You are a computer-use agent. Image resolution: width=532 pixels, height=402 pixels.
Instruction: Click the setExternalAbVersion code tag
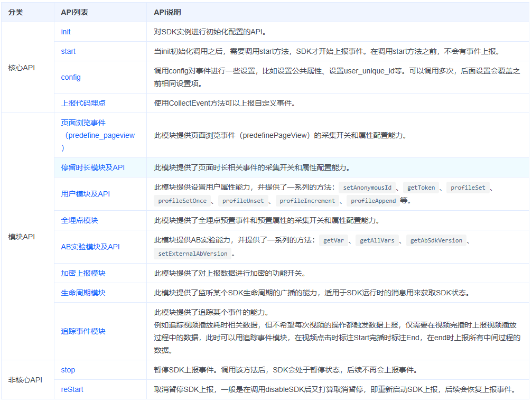click(193, 254)
